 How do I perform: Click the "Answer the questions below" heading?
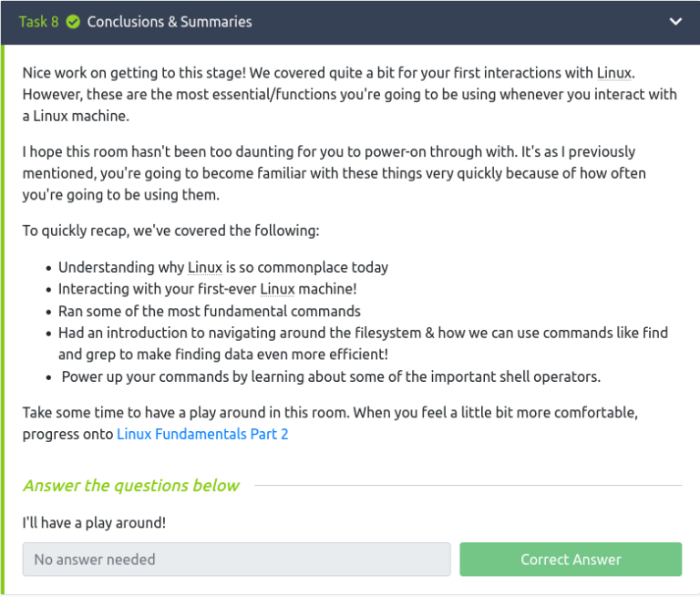click(131, 485)
